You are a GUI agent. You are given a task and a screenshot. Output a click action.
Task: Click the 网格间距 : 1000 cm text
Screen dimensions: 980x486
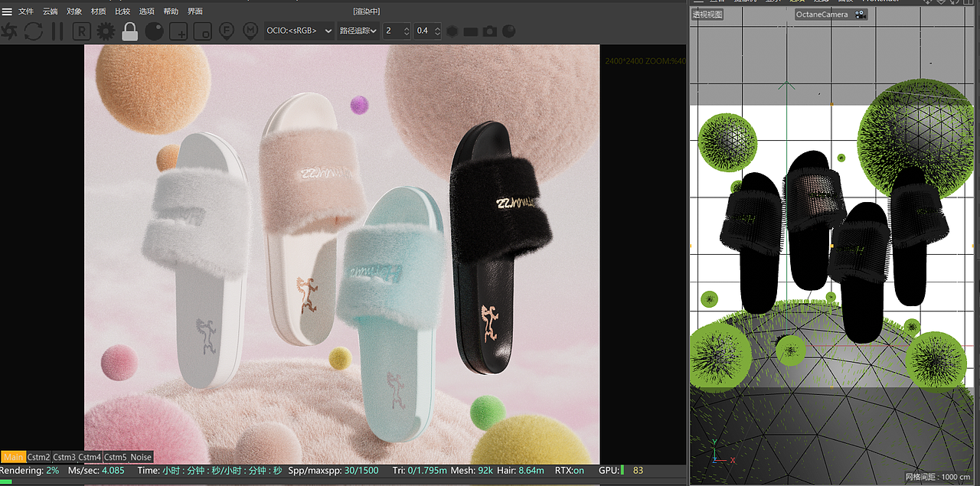coord(939,477)
